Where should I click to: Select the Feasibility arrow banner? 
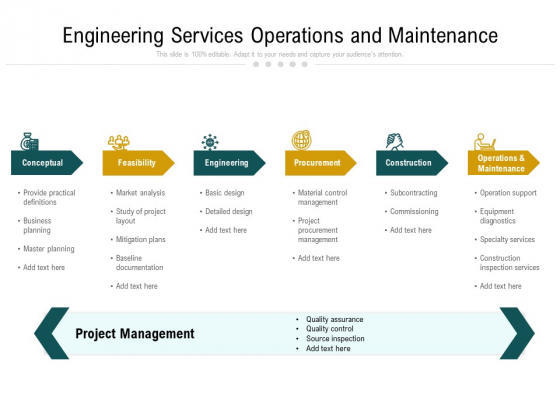click(x=139, y=162)
